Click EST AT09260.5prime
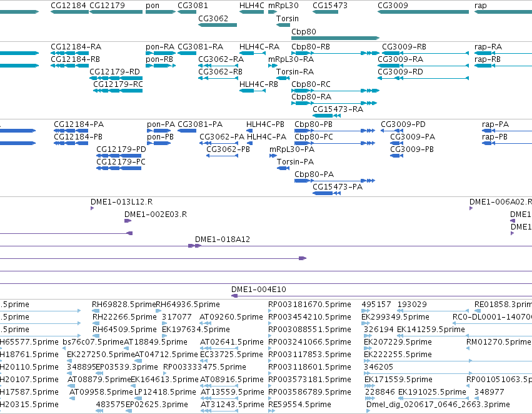The width and height of the screenshot is (532, 414). click(231, 317)
